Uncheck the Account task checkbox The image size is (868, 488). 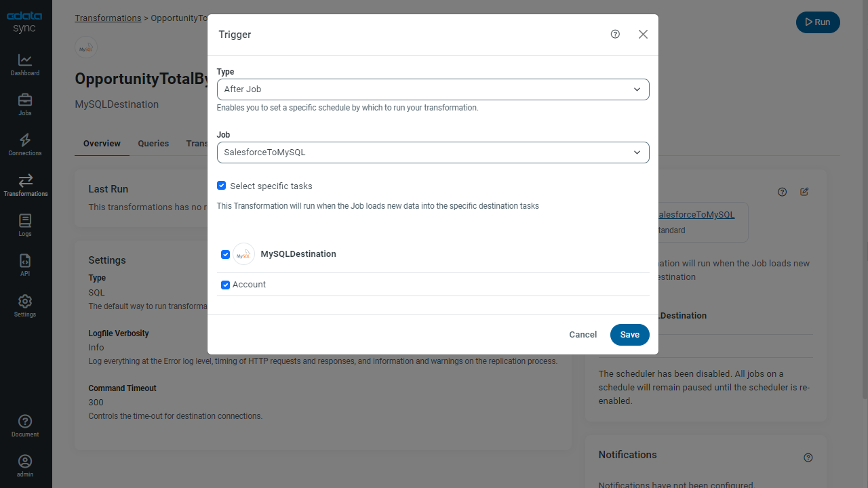[x=225, y=285]
